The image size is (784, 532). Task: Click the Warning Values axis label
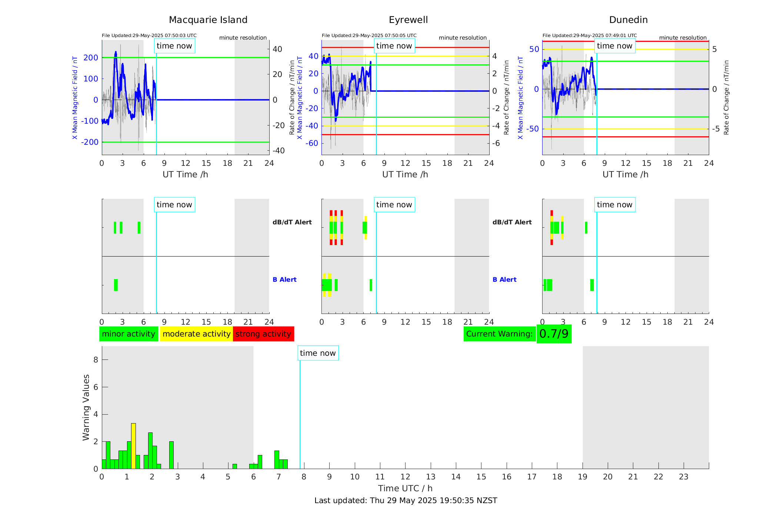coord(86,407)
